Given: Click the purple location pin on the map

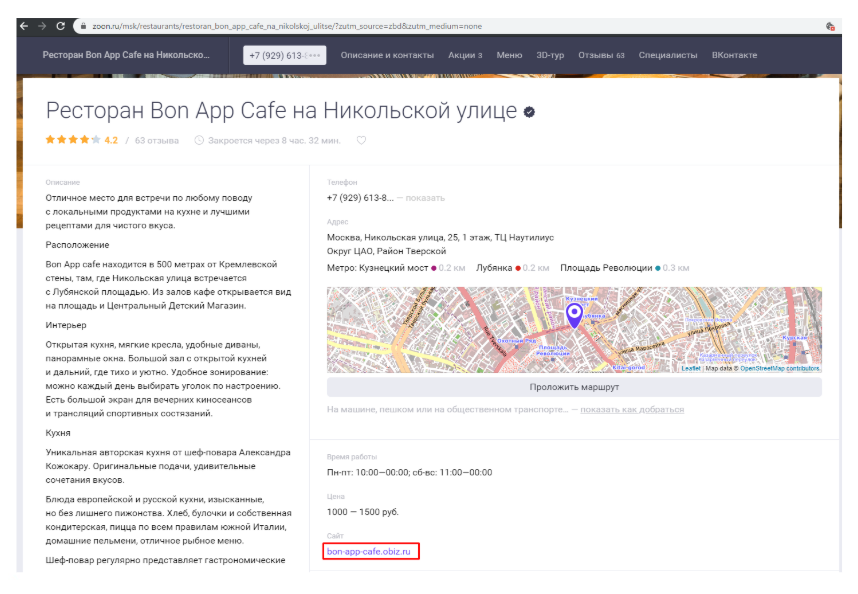Looking at the screenshot, I should click(574, 316).
